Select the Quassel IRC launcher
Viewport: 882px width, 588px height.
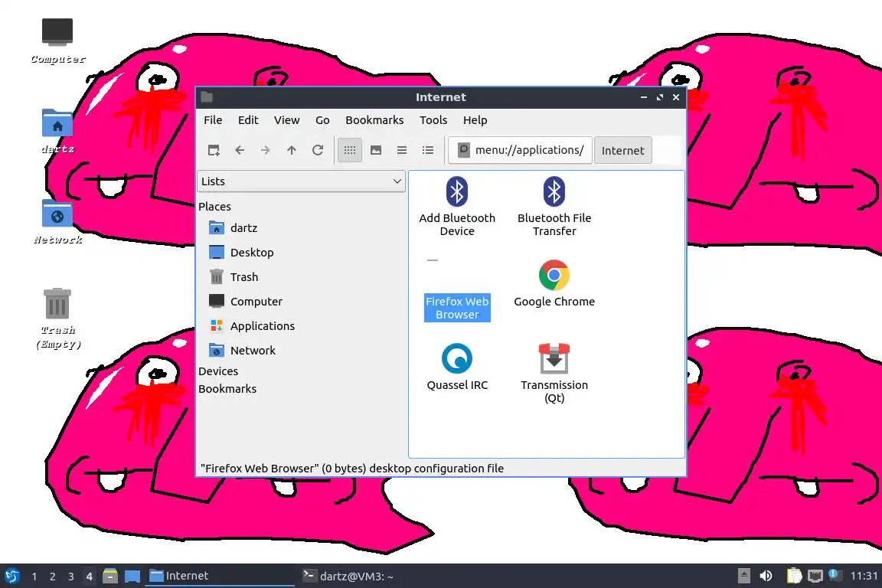[x=457, y=367]
